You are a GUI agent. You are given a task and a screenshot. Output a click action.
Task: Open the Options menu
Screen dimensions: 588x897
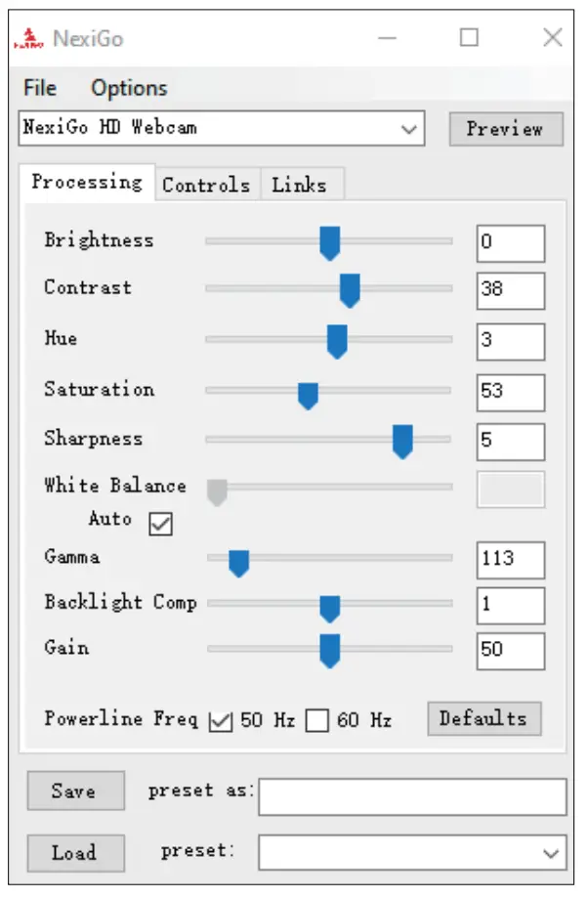(130, 88)
